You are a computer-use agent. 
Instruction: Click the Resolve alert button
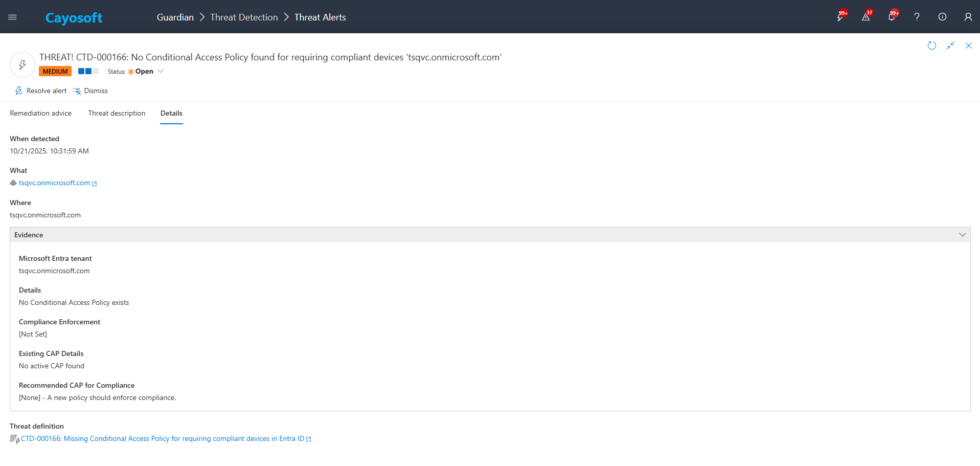click(41, 91)
